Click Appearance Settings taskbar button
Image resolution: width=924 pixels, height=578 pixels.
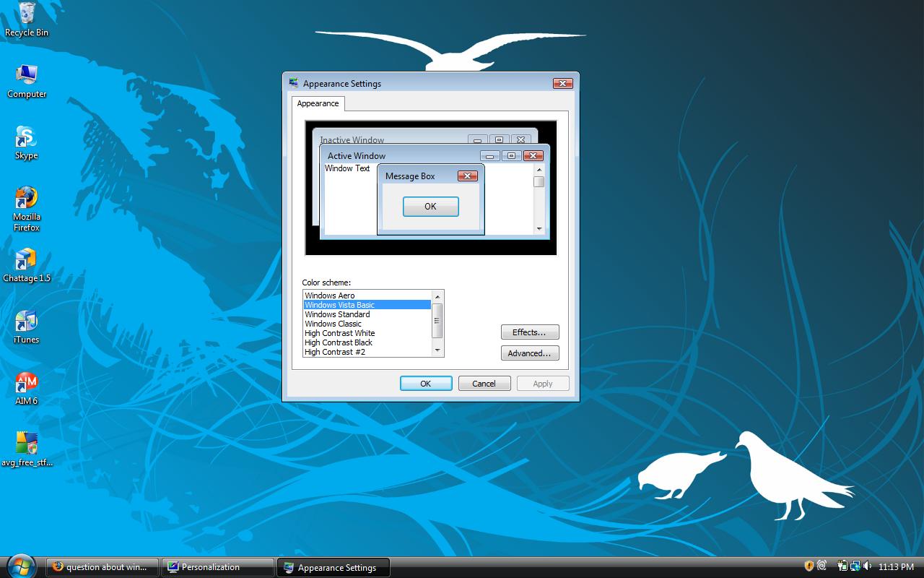333,567
